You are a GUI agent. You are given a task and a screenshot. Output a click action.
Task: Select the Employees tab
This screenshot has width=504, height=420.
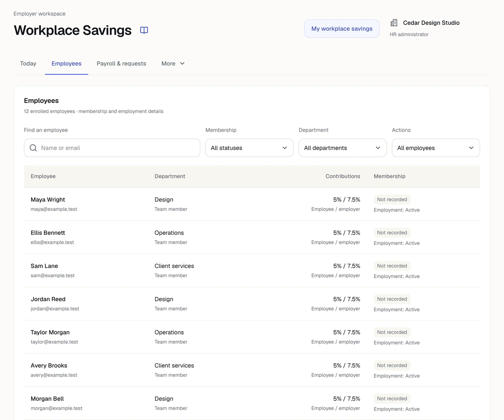(66, 63)
